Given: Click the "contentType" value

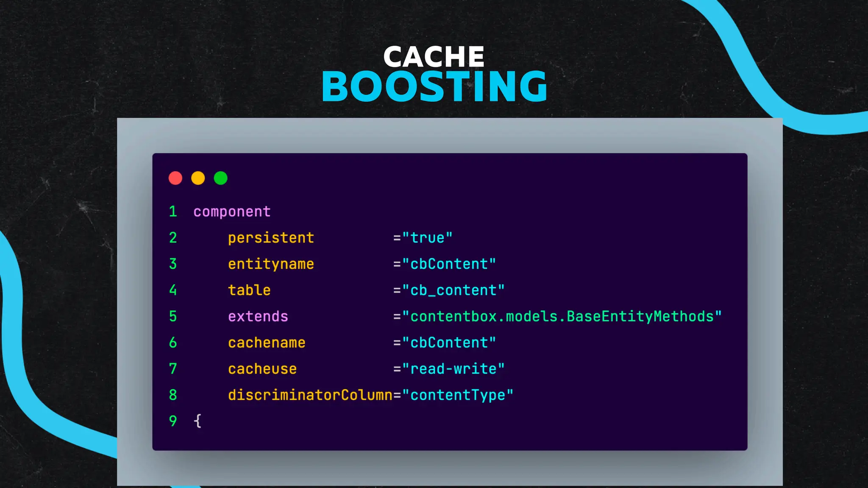Looking at the screenshot, I should [457, 395].
